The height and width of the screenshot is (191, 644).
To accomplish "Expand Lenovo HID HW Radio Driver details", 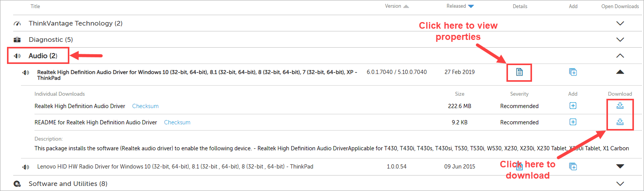I will pyautogui.click(x=620, y=166).
